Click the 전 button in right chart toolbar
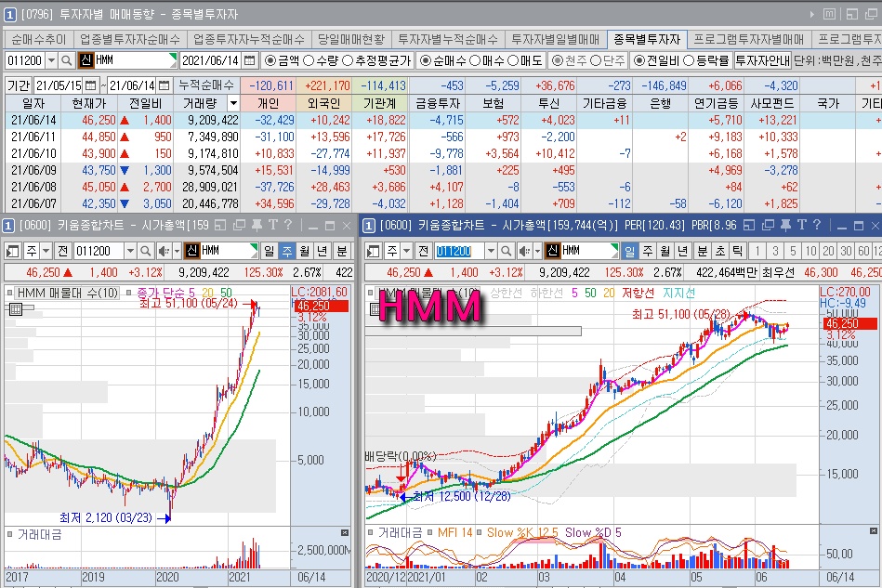The image size is (882, 588). click(423, 251)
